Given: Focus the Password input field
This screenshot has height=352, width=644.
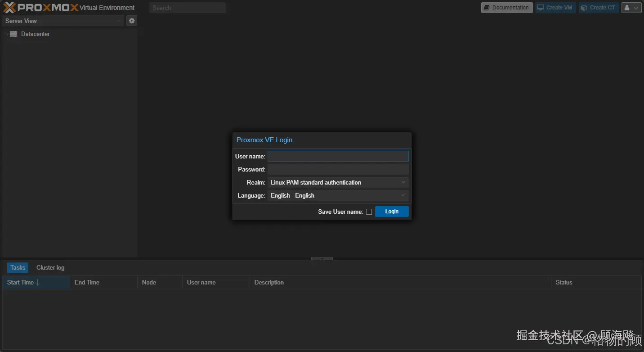Looking at the screenshot, I should point(338,169).
